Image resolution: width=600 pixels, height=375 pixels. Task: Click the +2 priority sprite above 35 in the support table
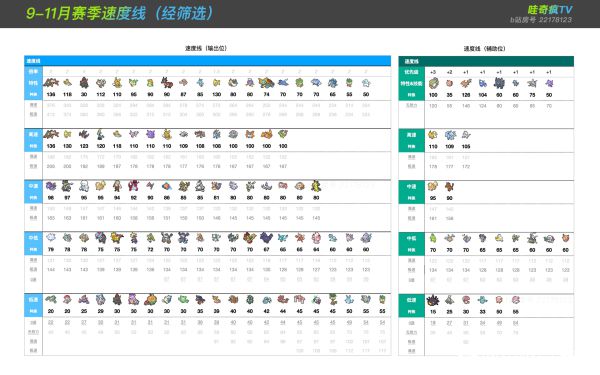tap(450, 83)
